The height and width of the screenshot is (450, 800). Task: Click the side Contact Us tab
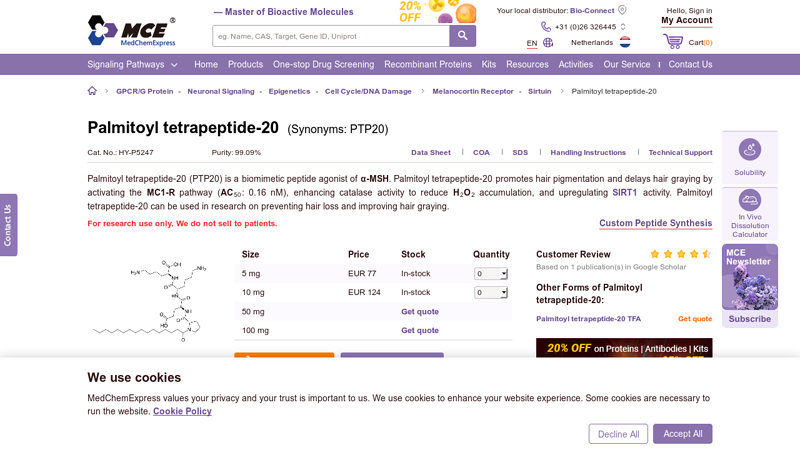(x=8, y=225)
